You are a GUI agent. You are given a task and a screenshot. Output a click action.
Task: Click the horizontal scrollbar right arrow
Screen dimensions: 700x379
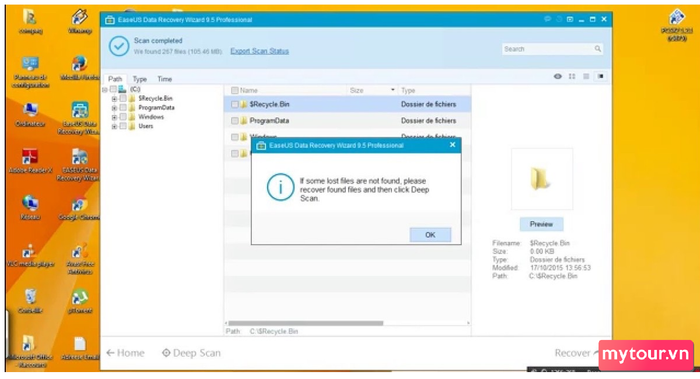(468, 323)
